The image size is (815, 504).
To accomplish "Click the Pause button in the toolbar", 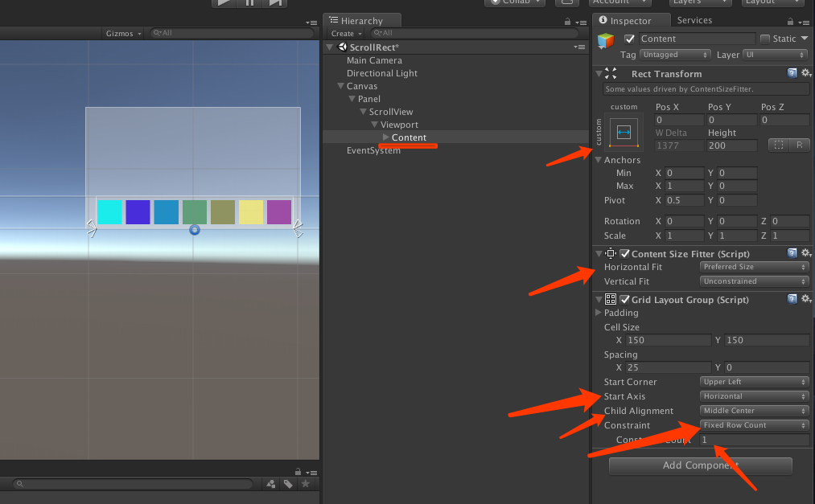I will click(x=249, y=3).
